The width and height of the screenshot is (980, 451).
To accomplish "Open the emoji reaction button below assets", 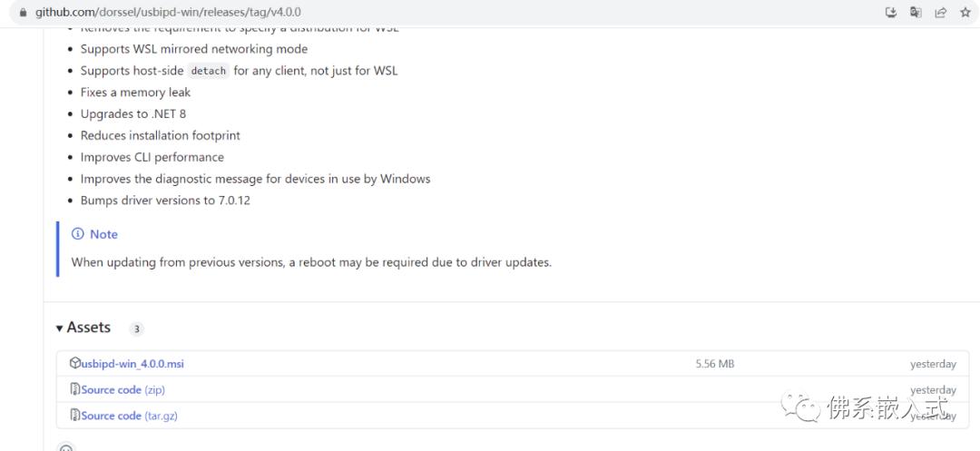I will pos(65,447).
